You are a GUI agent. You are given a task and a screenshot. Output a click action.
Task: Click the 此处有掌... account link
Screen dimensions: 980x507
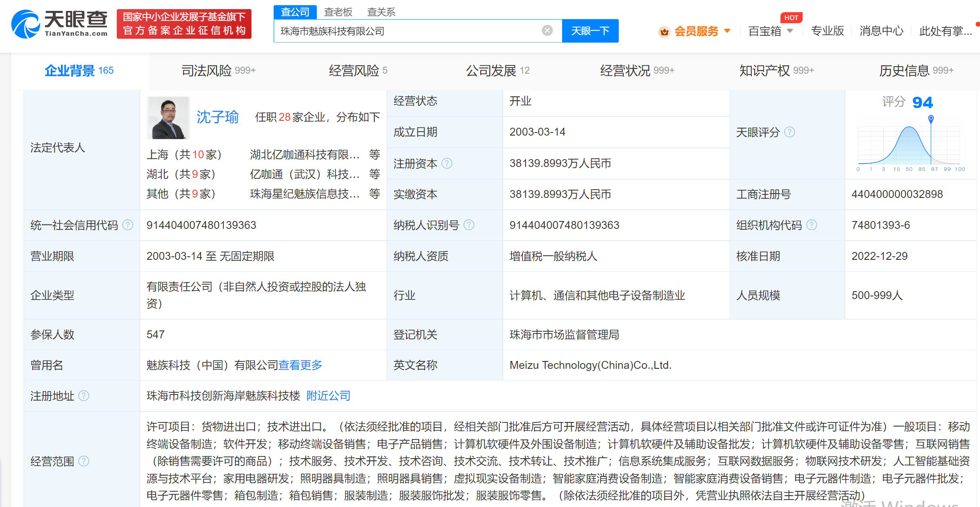click(x=946, y=31)
